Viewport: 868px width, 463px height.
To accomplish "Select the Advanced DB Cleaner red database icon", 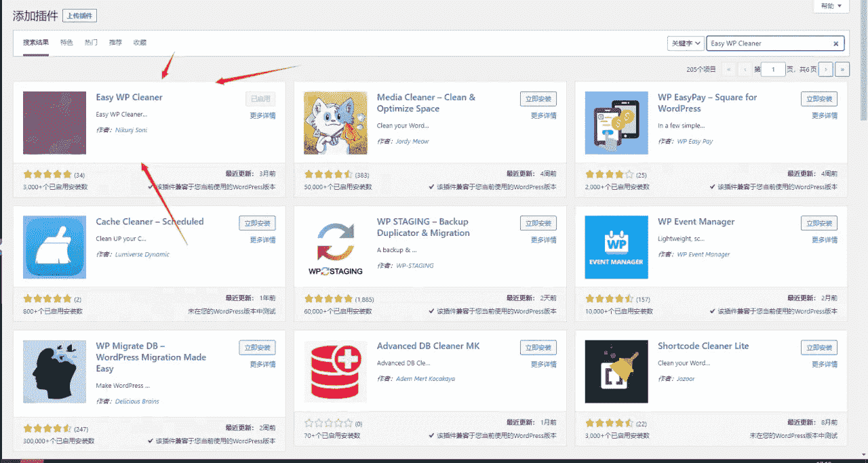I will point(336,371).
